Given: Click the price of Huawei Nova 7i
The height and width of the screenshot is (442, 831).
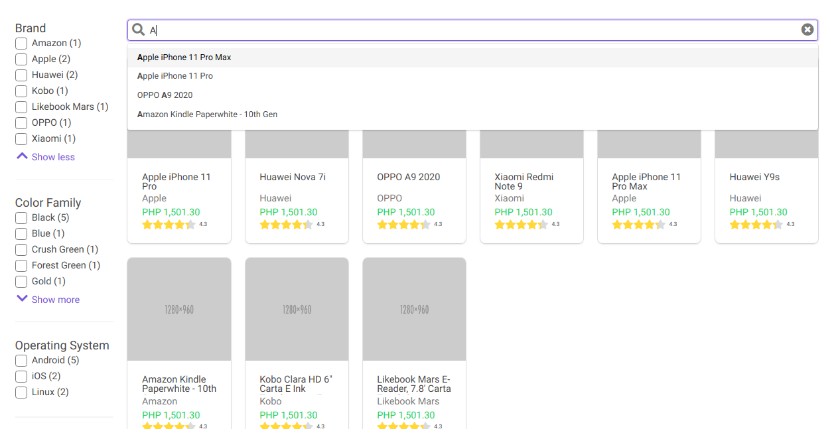Looking at the screenshot, I should click(288, 212).
